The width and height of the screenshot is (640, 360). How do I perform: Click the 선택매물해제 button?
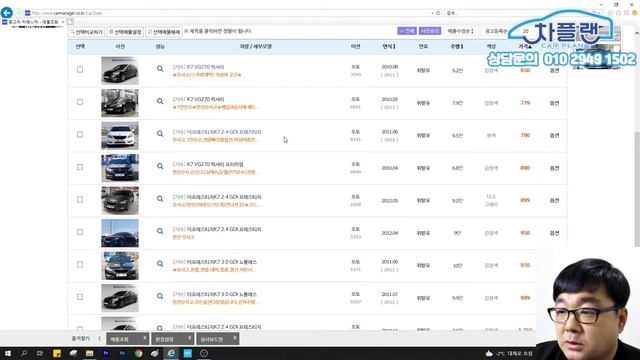[164, 32]
